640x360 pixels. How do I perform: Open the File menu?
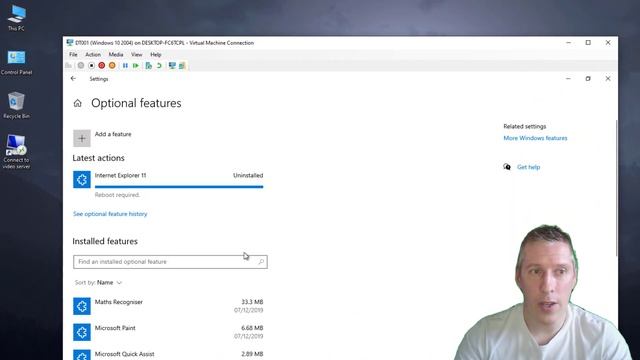[73, 54]
